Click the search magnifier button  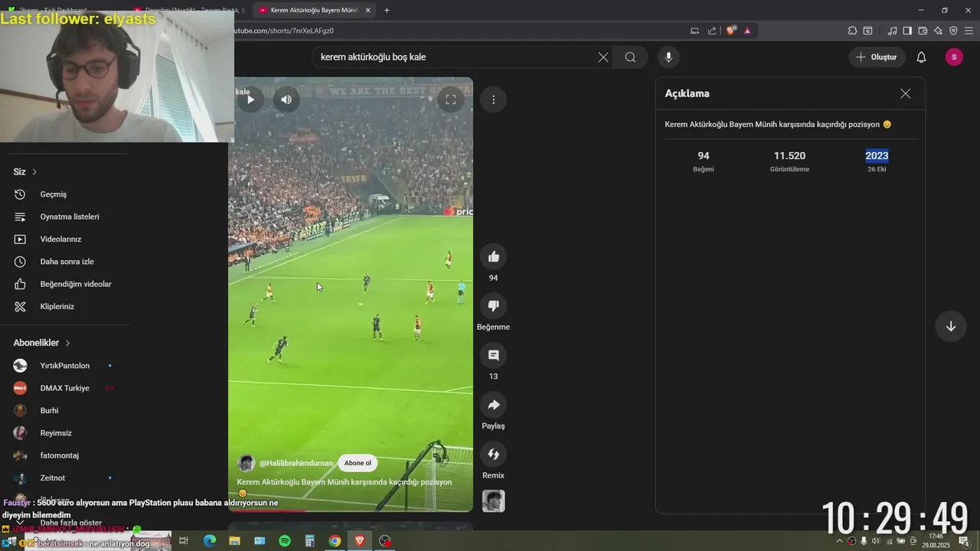click(630, 57)
